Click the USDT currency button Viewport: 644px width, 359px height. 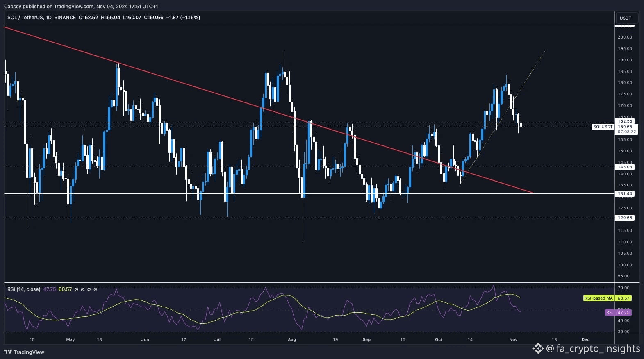click(x=627, y=18)
